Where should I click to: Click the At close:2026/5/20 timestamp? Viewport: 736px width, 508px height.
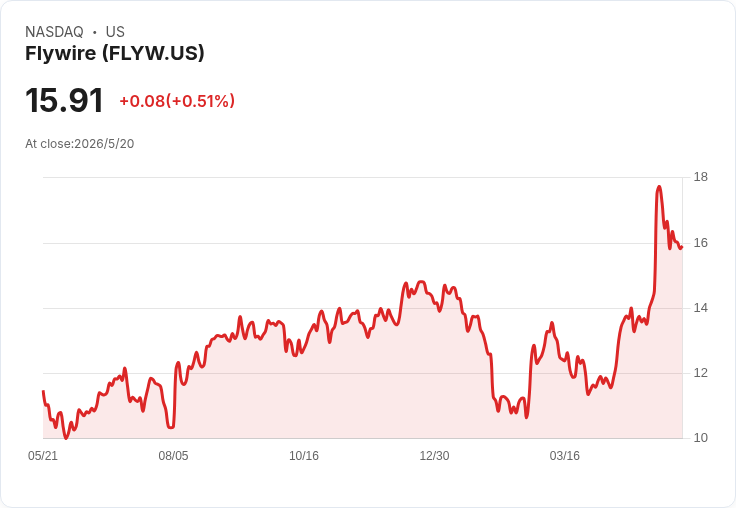[x=80, y=144]
